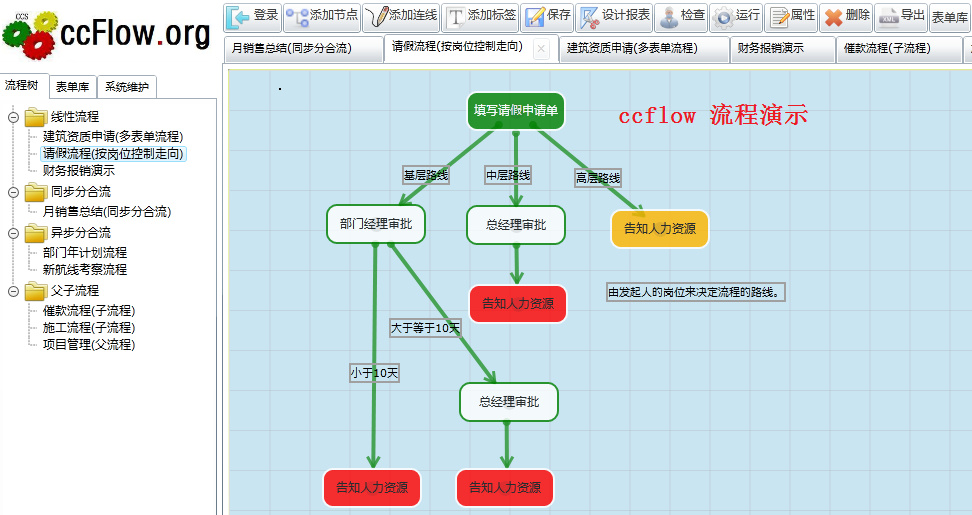
Task: Click the 同步分合流 folder icon
Action: [x=36, y=192]
